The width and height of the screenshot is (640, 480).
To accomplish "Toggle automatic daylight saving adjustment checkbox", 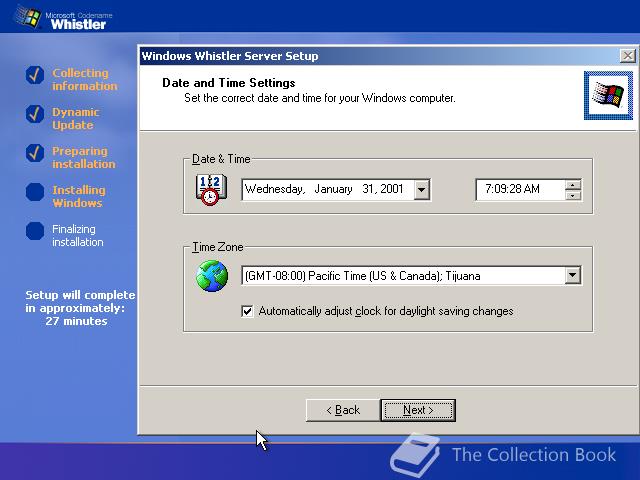I will pyautogui.click(x=247, y=311).
